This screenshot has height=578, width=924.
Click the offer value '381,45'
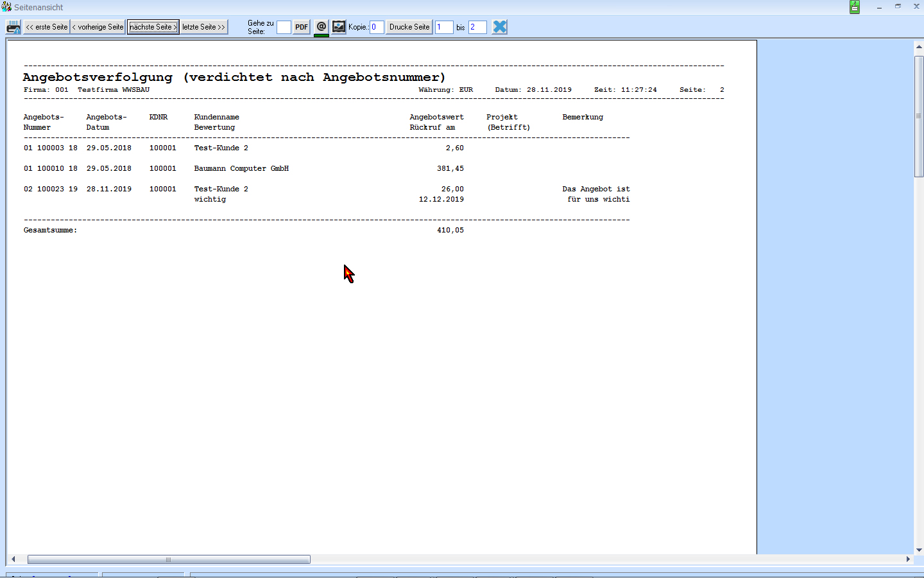[450, 168]
